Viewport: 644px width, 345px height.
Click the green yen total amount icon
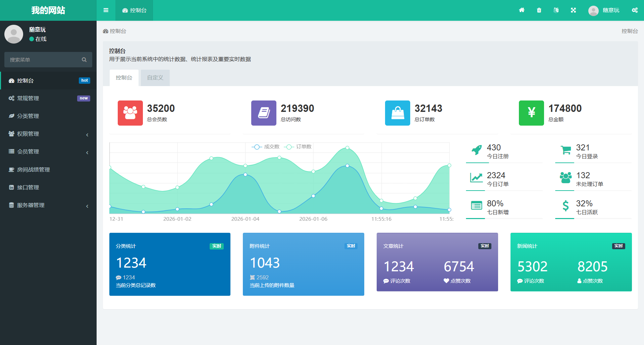[531, 113]
